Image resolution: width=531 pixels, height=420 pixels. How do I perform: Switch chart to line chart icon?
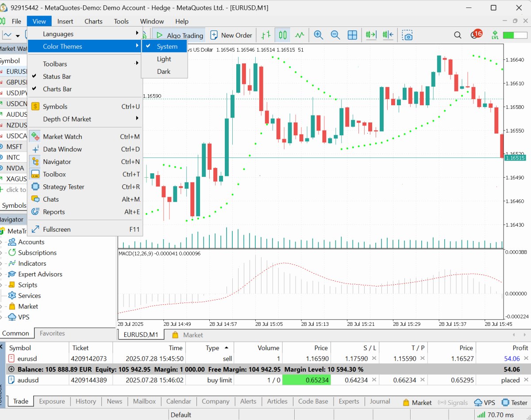[300, 35]
